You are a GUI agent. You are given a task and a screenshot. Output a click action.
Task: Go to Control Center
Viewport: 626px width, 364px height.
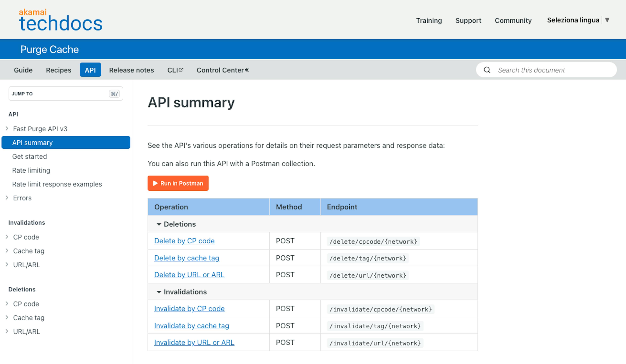[x=223, y=70]
